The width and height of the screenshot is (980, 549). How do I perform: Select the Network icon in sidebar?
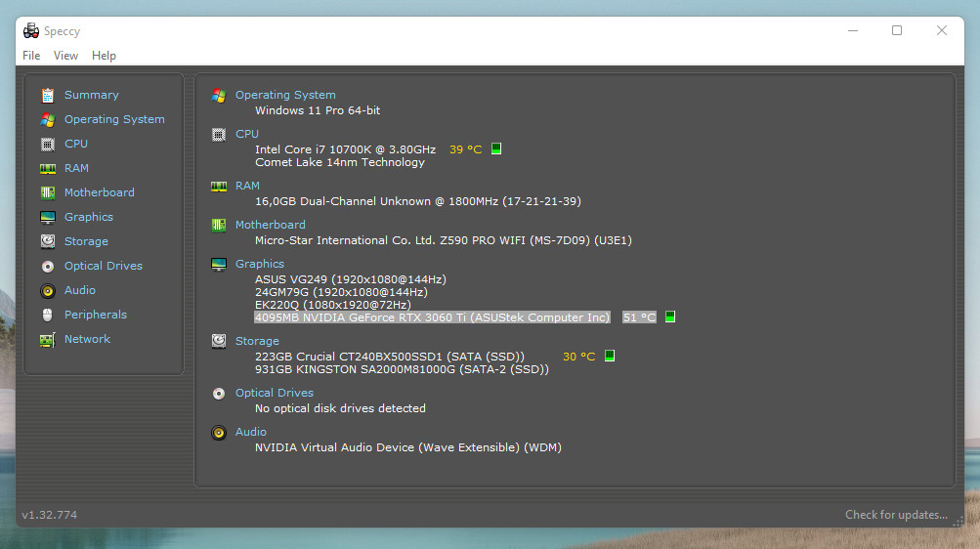point(47,339)
